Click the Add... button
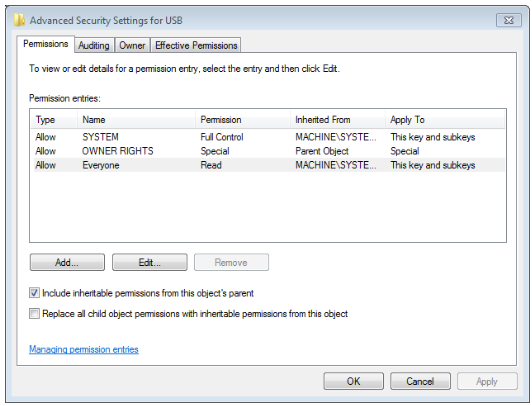 click(x=67, y=262)
